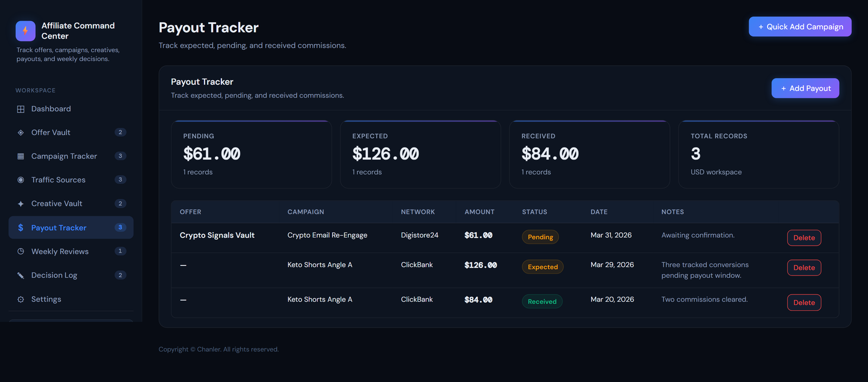Delete the $84.00 received payout row
Viewport: 868px width, 382px height.
click(804, 302)
